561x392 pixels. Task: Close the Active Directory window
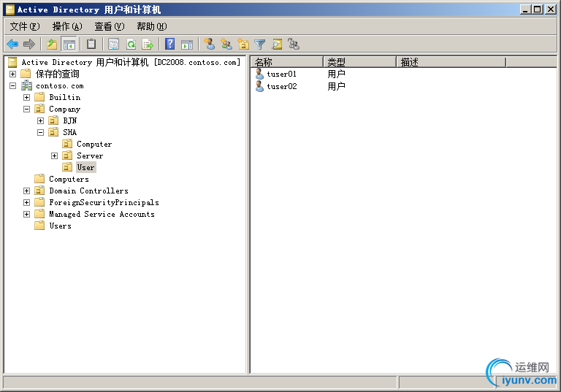[550, 9]
